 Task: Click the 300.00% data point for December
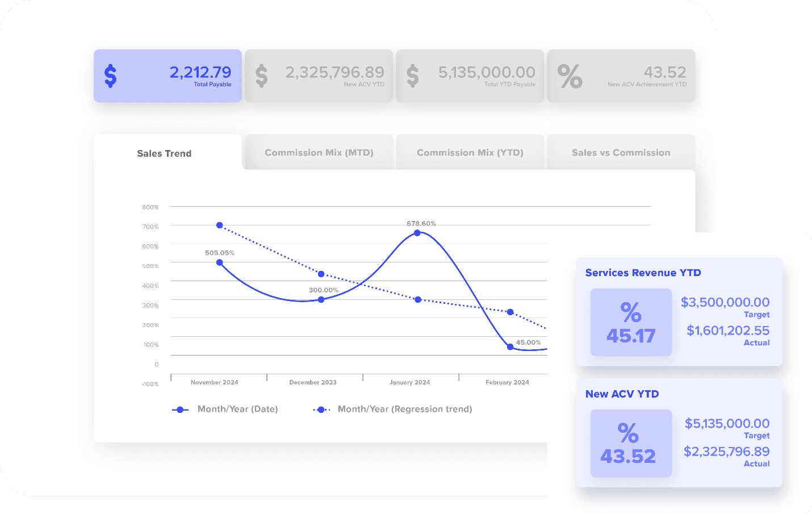click(x=321, y=299)
